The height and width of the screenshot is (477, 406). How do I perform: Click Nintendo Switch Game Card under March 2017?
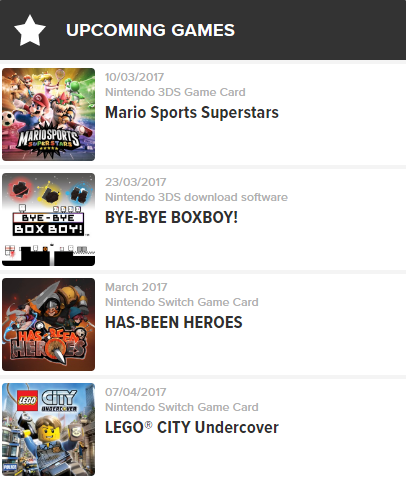tap(182, 302)
